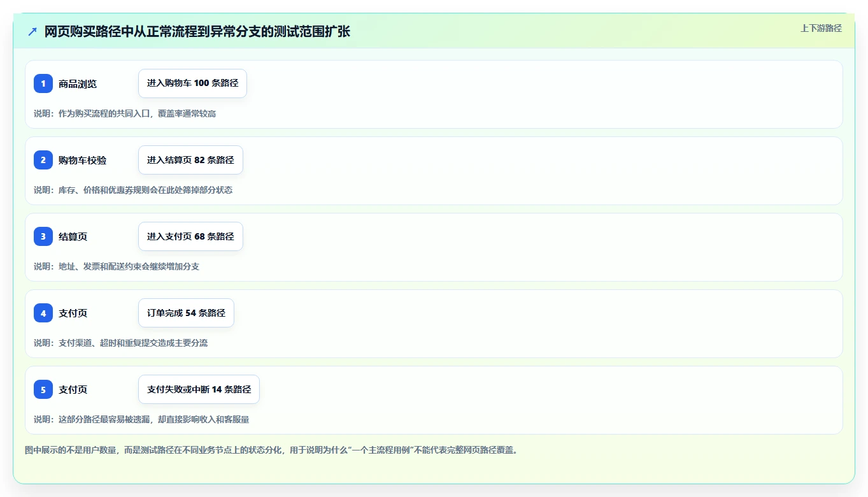Select the "购物车校验" step name
Image resolution: width=868 pixels, height=497 pixels.
(x=83, y=161)
